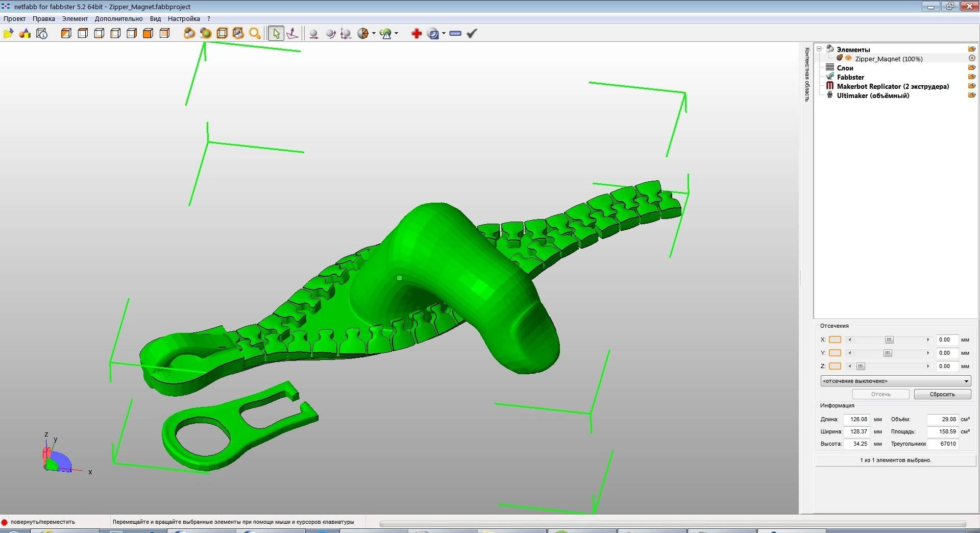Open the dropdown arrow next to analysis icon
The image size is (980, 533).
pyautogui.click(x=396, y=34)
